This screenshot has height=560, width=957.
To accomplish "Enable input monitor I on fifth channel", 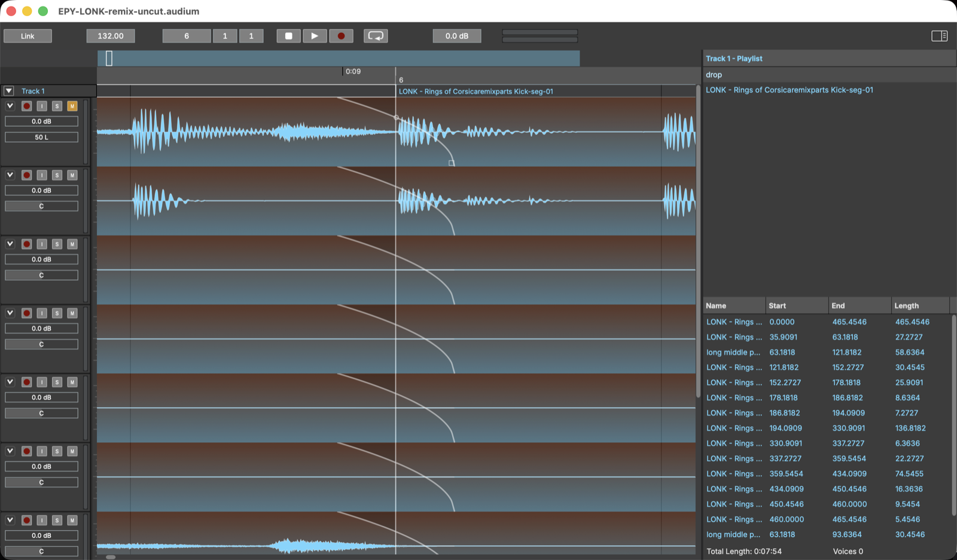I will click(42, 382).
